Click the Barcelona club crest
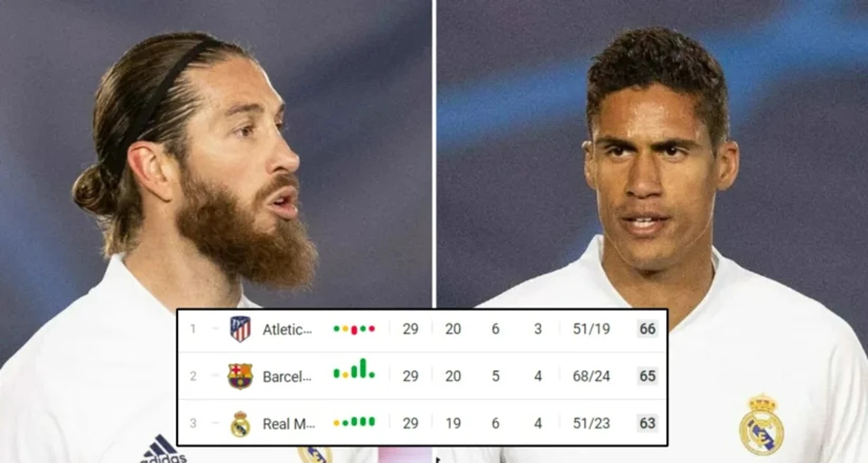 [x=240, y=376]
